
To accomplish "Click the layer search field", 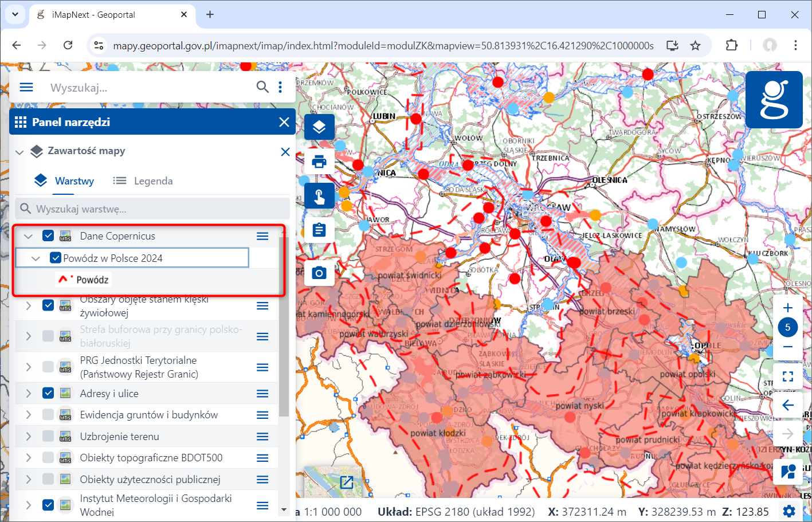I will [152, 208].
